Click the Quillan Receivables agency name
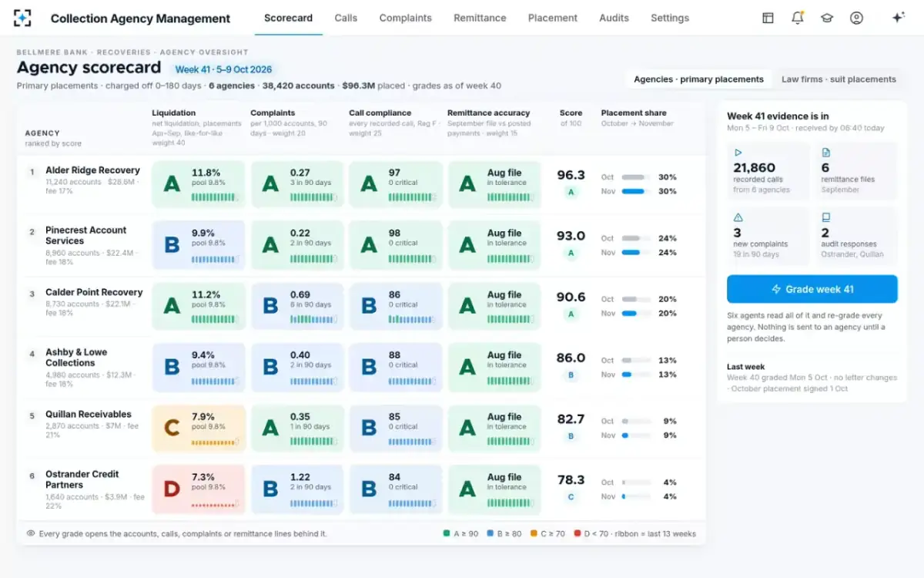The image size is (924, 578). [89, 414]
